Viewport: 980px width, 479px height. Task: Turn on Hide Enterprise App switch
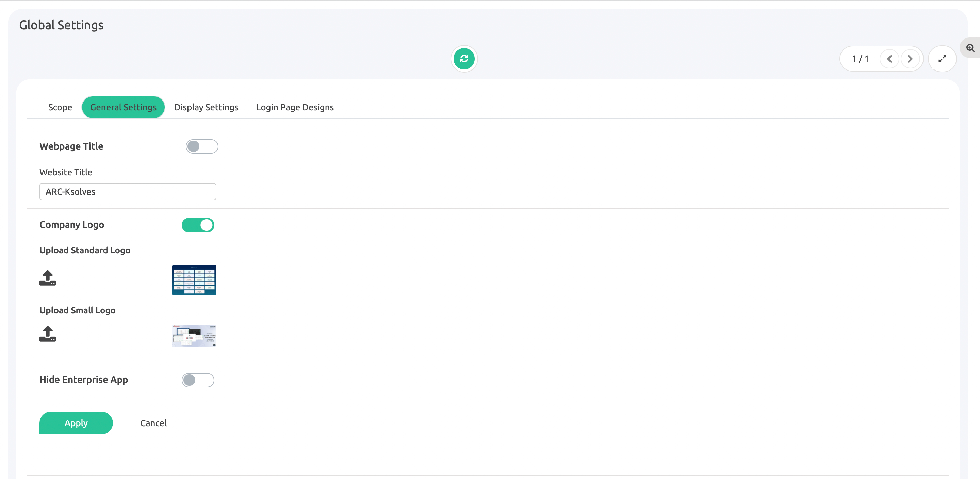coord(198,380)
